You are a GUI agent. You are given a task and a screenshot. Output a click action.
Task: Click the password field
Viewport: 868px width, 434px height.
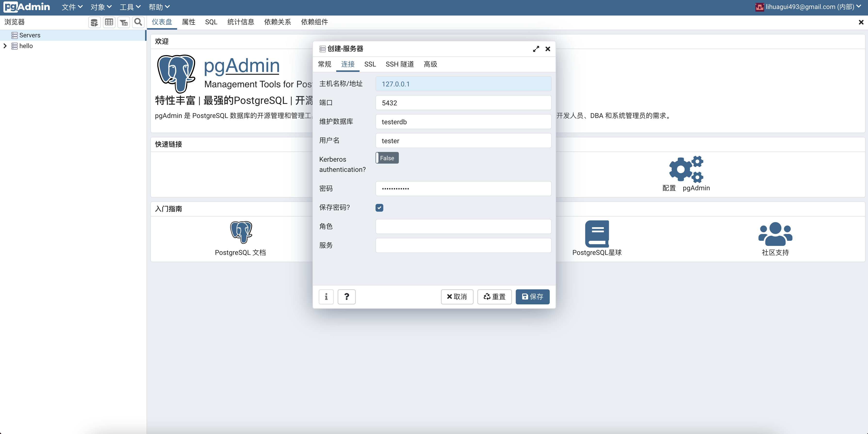coord(463,189)
